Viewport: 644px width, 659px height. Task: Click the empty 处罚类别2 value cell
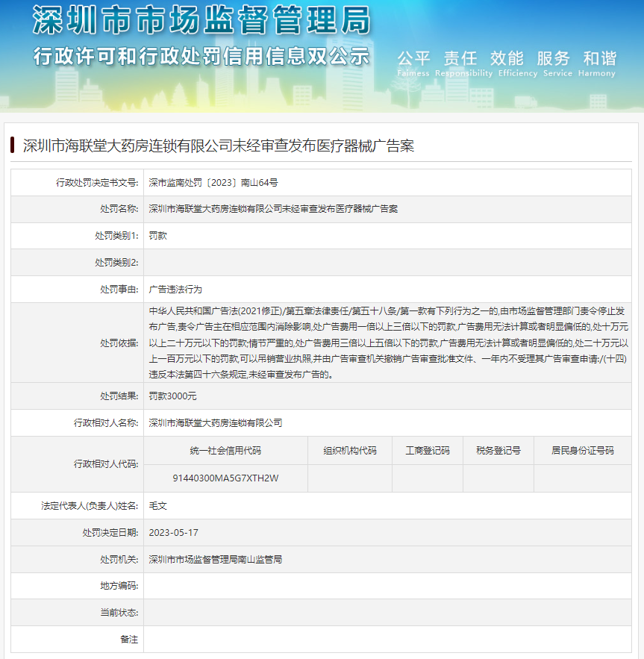click(387, 263)
